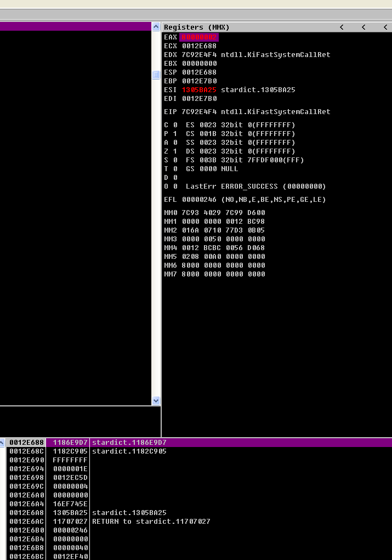Click the disassembly pane scrollbar thumb

156,75
